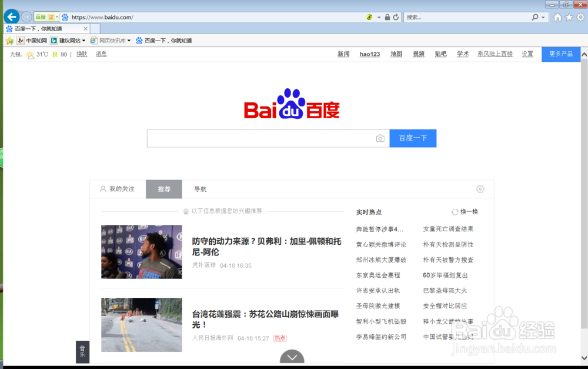Screen dimensions: 588x369
Task: Expand the 建议网站 favorites dropdown
Action: [x=83, y=41]
